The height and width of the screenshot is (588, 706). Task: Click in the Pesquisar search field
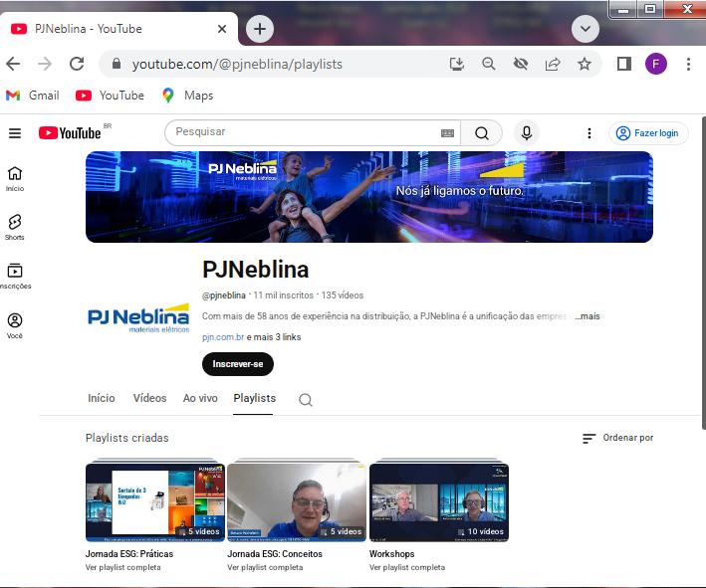pyautogui.click(x=299, y=132)
